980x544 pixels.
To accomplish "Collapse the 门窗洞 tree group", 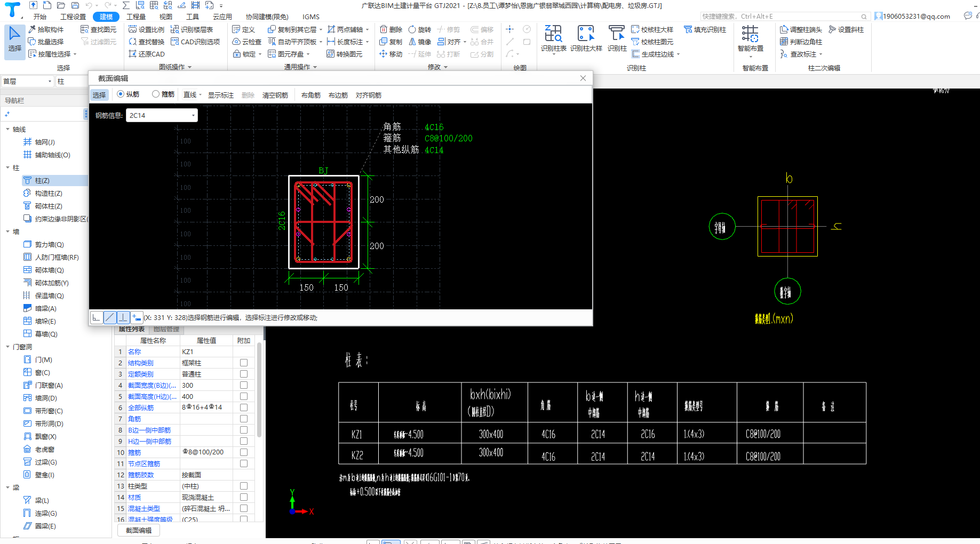I will tap(7, 347).
